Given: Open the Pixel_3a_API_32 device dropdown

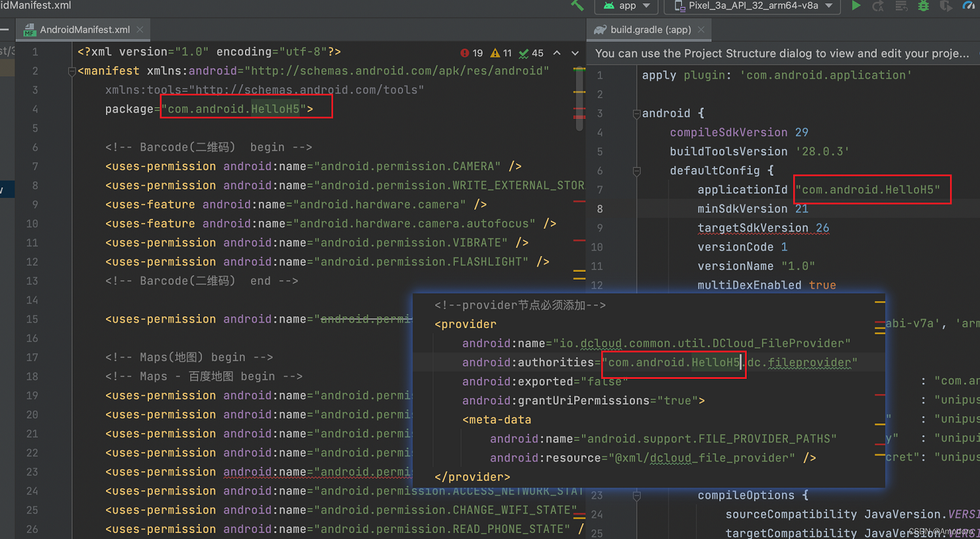Looking at the screenshot, I should coord(753,5).
